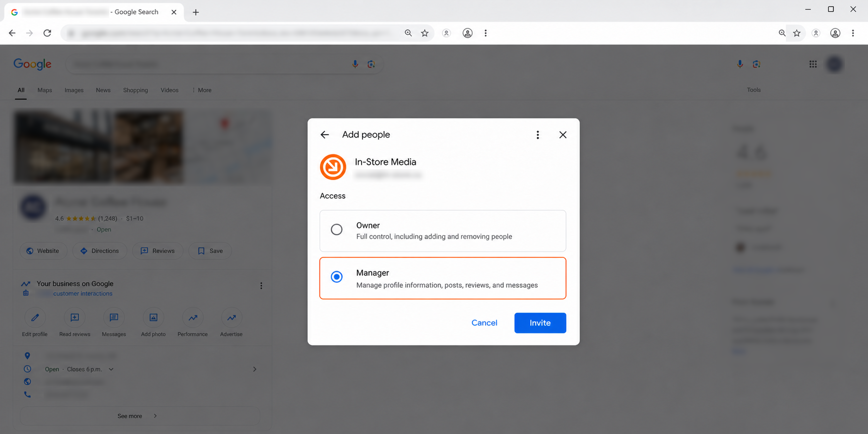Open the Add people three-dot menu
Screen dimensions: 868x434
[x=538, y=135]
